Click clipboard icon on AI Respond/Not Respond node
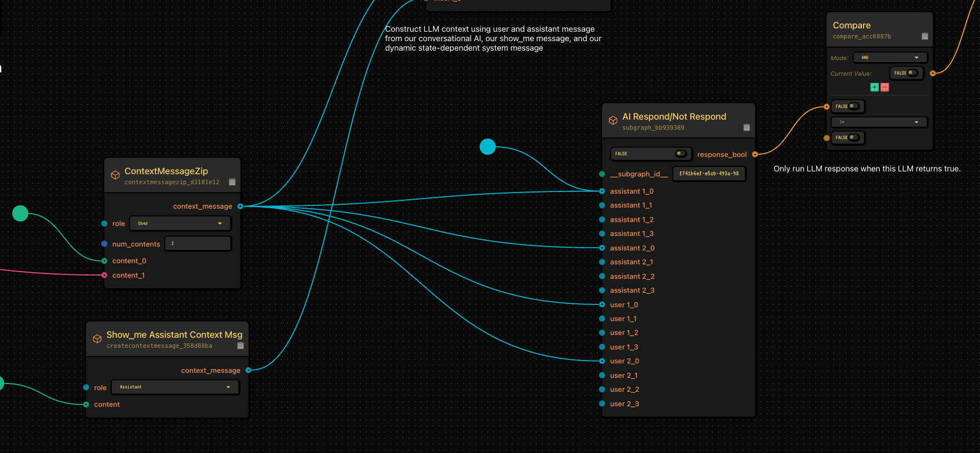The width and height of the screenshot is (980, 453). click(x=747, y=127)
